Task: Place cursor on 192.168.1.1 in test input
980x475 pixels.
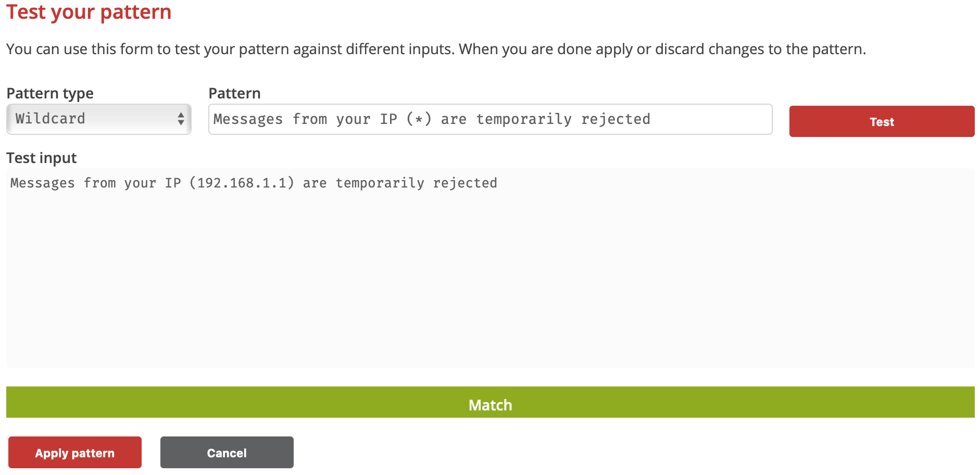Action: [242, 183]
